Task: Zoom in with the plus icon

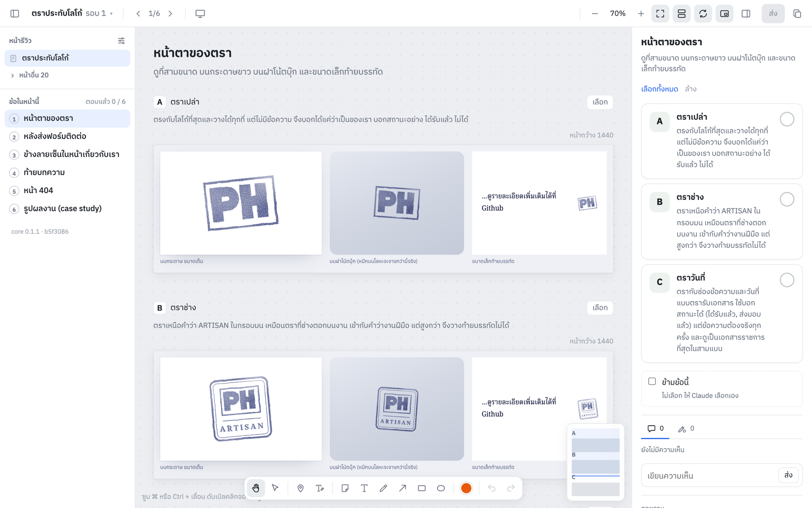Action: [641, 14]
